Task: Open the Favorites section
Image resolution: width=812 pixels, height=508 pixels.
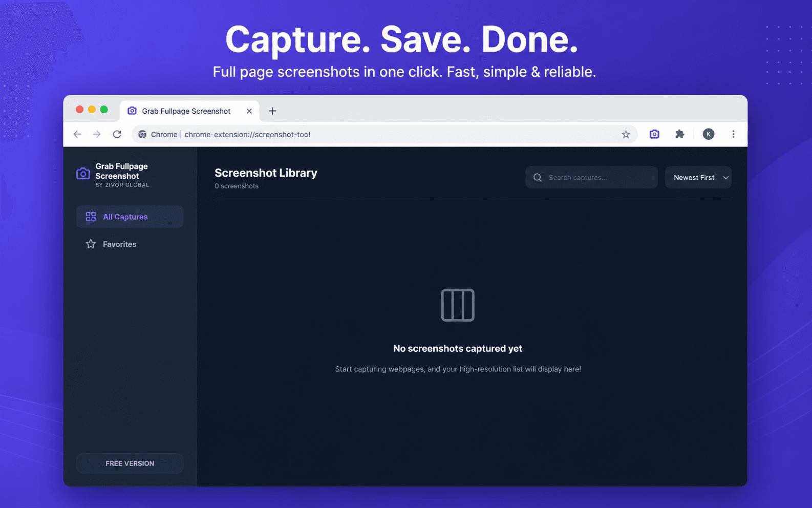Action: point(130,244)
